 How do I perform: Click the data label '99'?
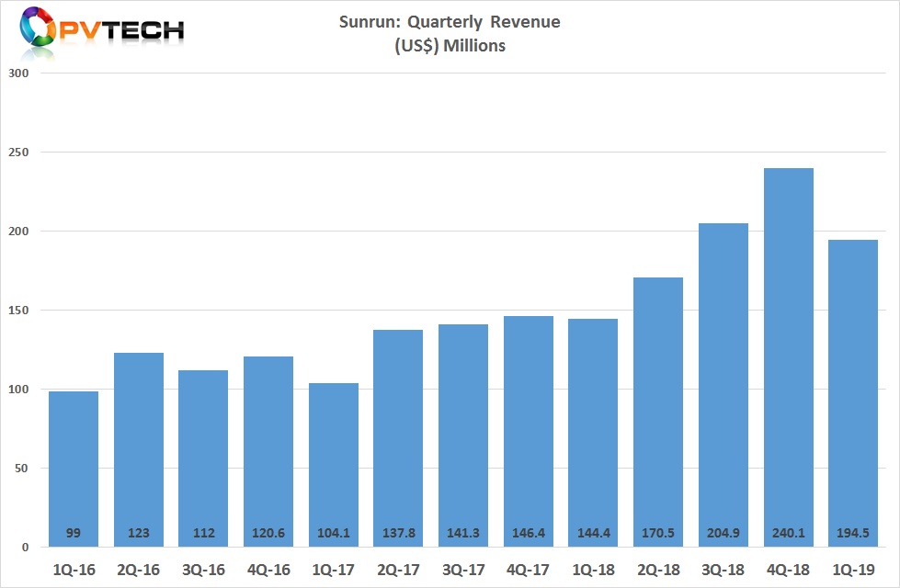(x=74, y=533)
